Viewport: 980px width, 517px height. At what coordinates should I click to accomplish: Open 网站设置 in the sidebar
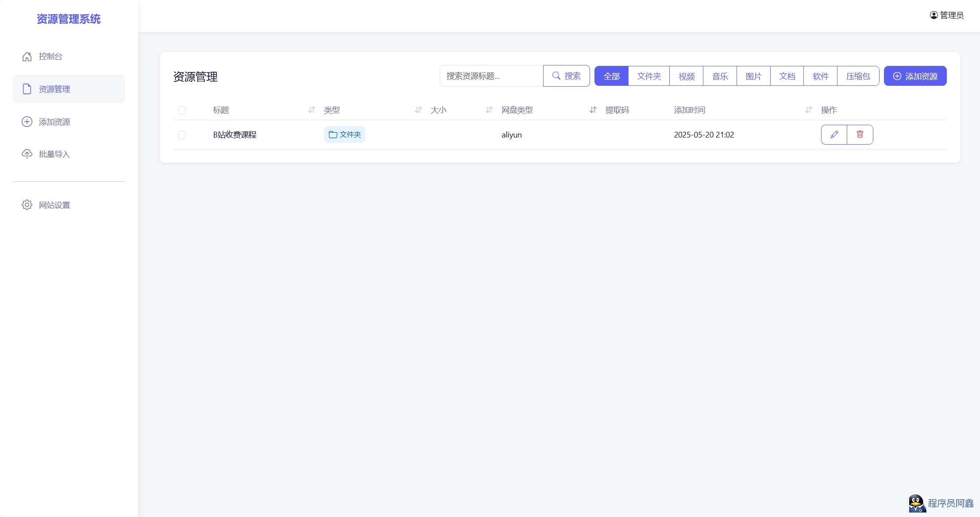(69, 205)
